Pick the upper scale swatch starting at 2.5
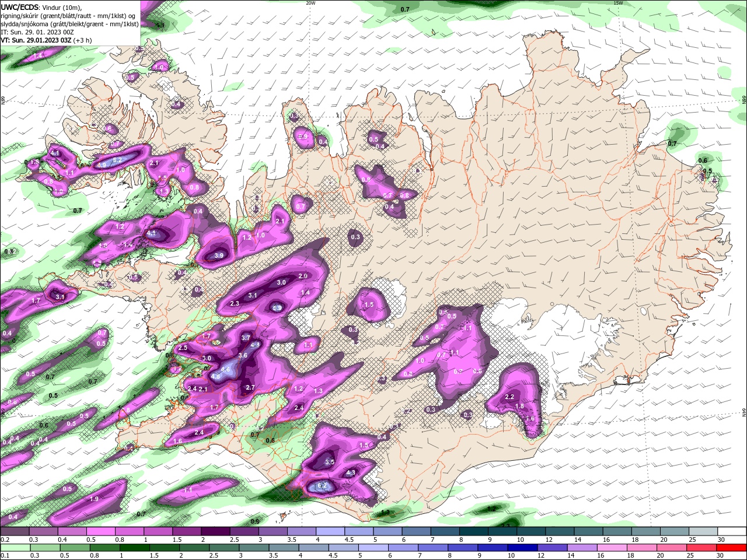This screenshot has width=747, height=560. click(243, 531)
